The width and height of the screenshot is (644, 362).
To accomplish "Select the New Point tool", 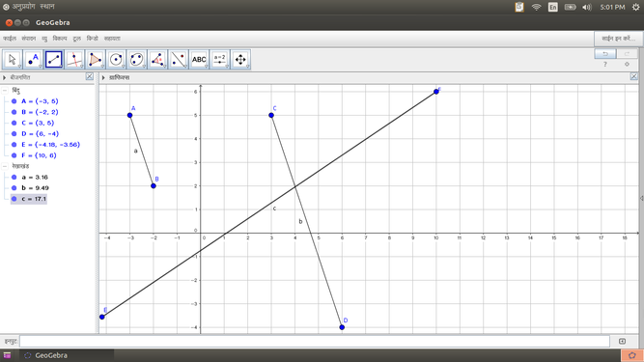I will [33, 60].
